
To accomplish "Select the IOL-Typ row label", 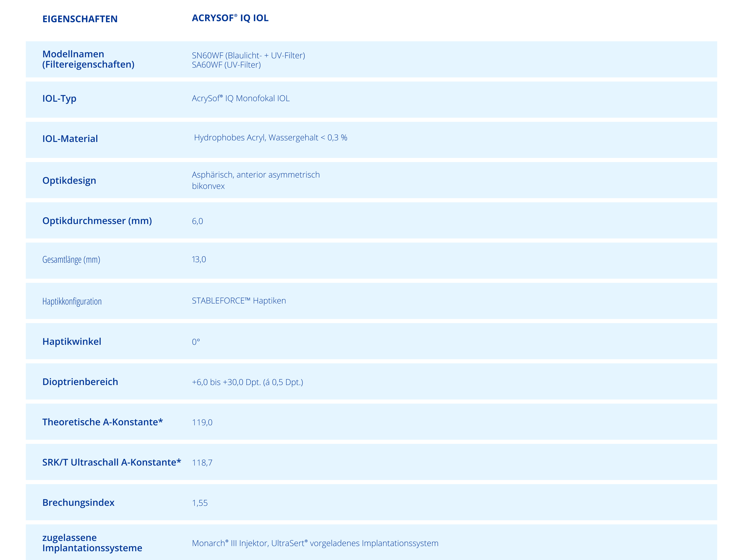I will coord(59,98).
